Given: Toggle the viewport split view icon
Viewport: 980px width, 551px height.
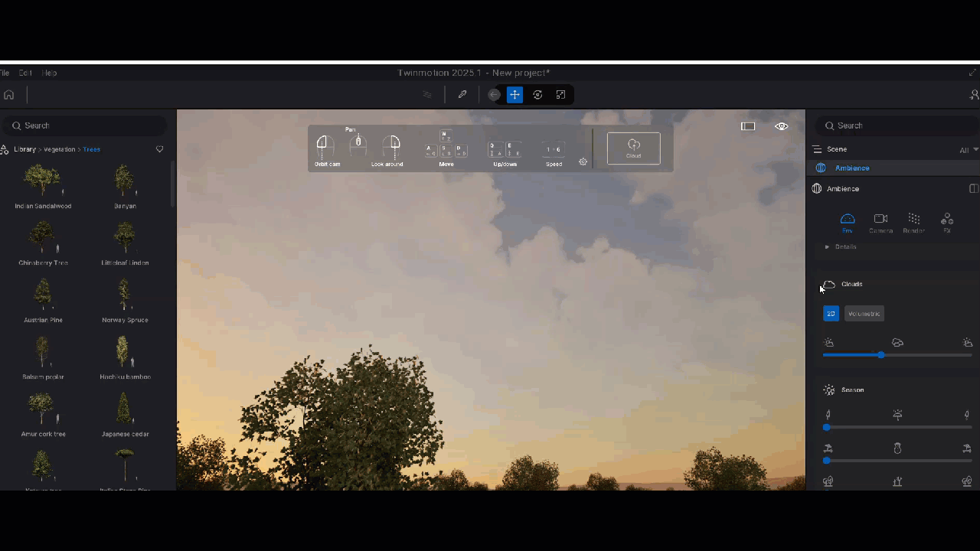Looking at the screenshot, I should click(x=748, y=126).
